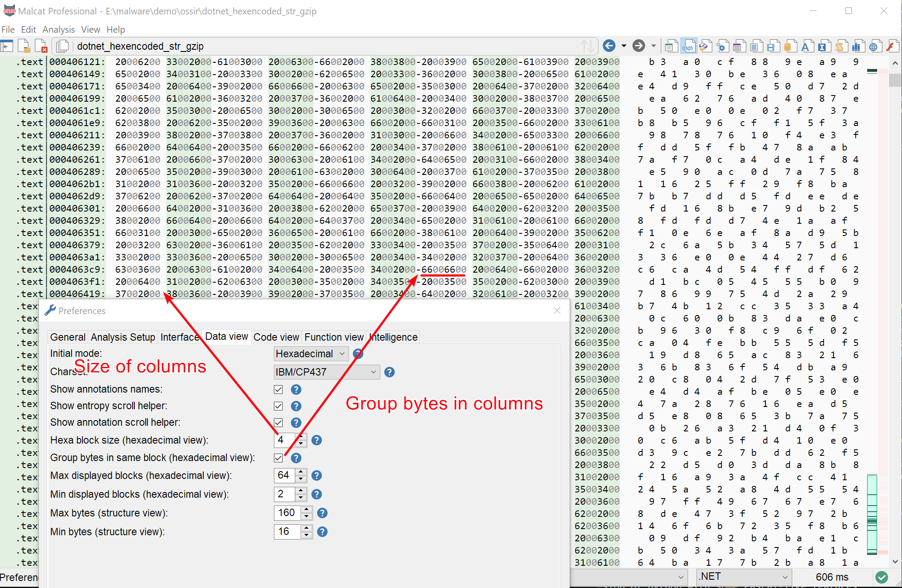Switch to the Code view tab
Viewport: 902px width, 588px height.
coord(276,337)
